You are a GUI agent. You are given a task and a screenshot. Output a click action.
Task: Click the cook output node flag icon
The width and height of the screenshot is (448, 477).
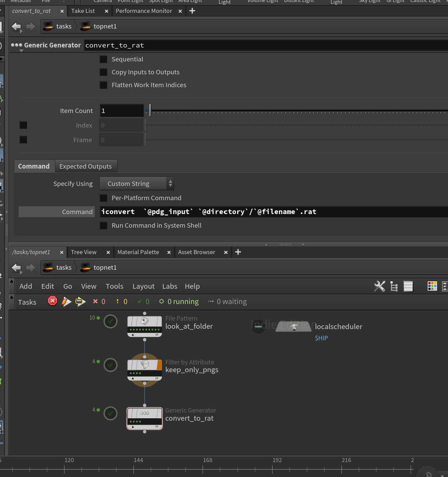[66, 301]
